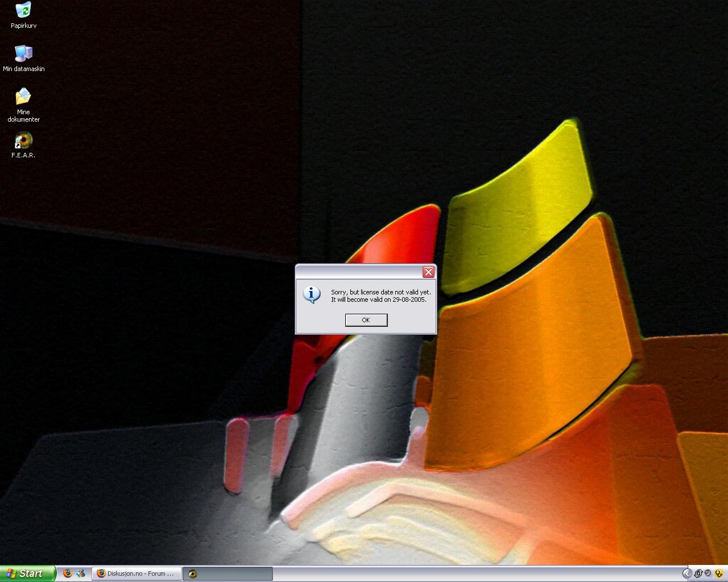Click the gray speaker tray icon
The height and width of the screenshot is (582, 728).
pyautogui.click(x=708, y=573)
